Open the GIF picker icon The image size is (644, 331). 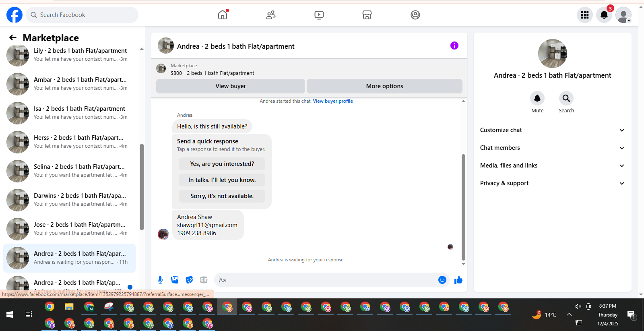204,280
